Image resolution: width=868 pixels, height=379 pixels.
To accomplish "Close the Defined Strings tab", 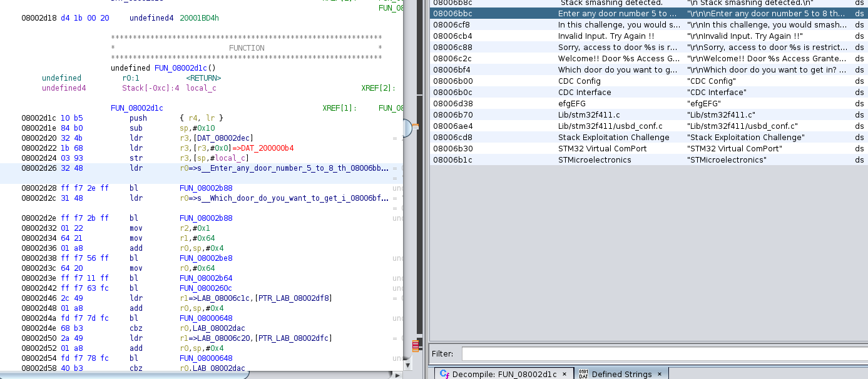I will click(660, 373).
